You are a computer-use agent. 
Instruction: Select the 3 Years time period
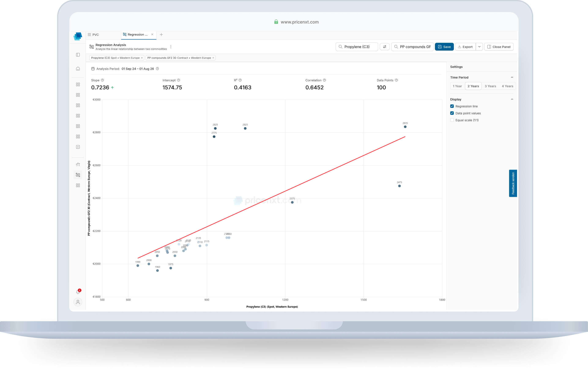point(490,86)
